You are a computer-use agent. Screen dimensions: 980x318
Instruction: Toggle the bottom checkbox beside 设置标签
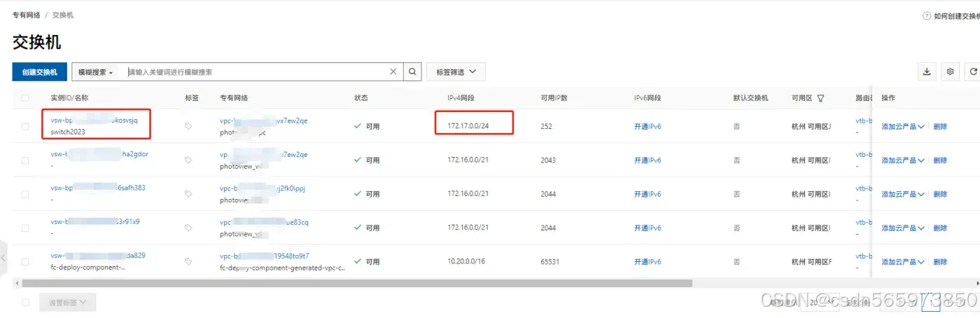point(25,303)
